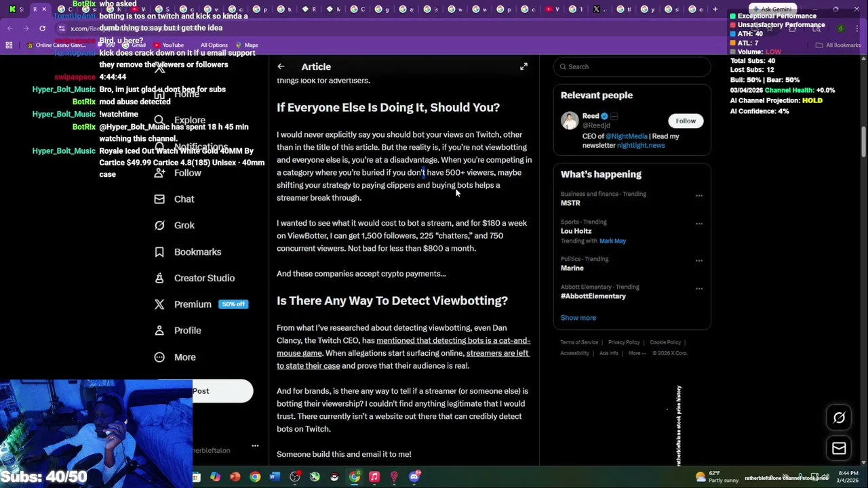Image resolution: width=868 pixels, height=488 pixels.
Task: Open the #AbbottElementary trending topic
Action: [x=593, y=296]
